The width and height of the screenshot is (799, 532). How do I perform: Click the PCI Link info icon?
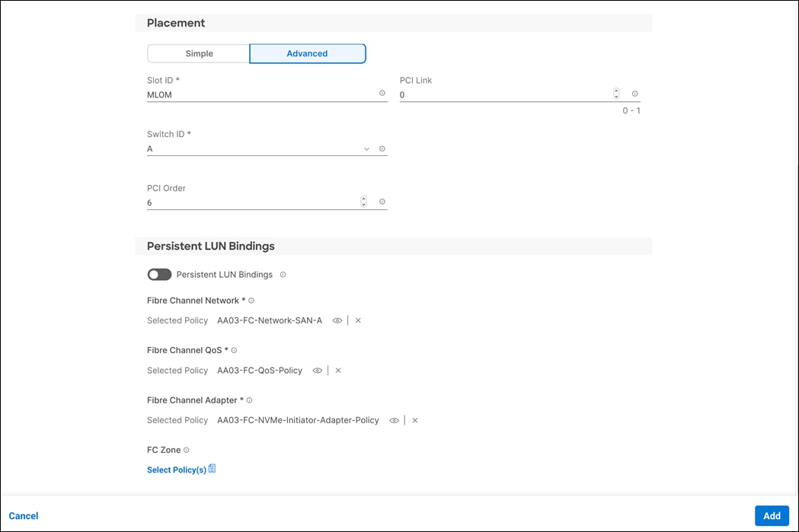(634, 93)
